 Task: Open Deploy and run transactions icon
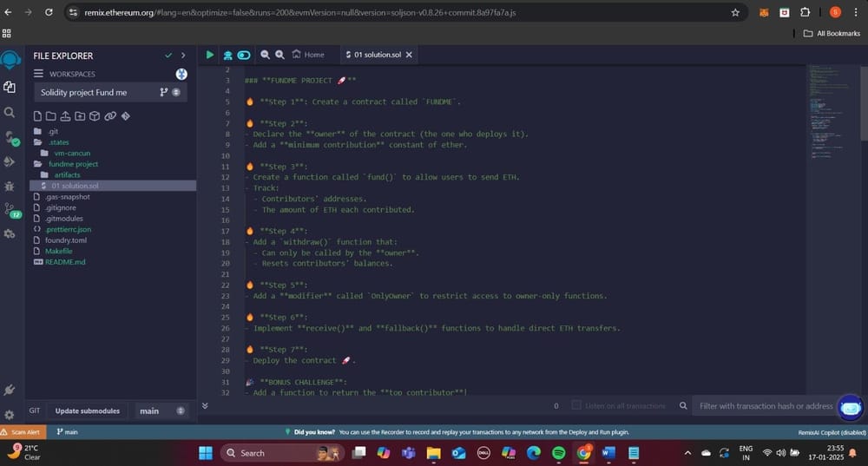pos(10,161)
